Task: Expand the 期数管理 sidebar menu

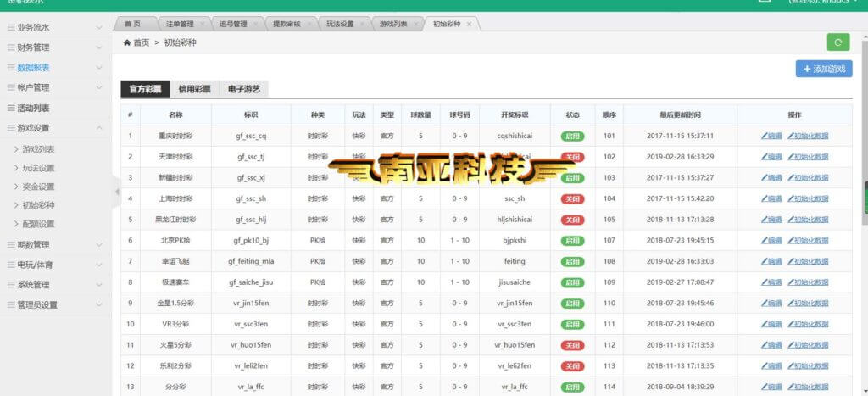Action: tap(55, 245)
